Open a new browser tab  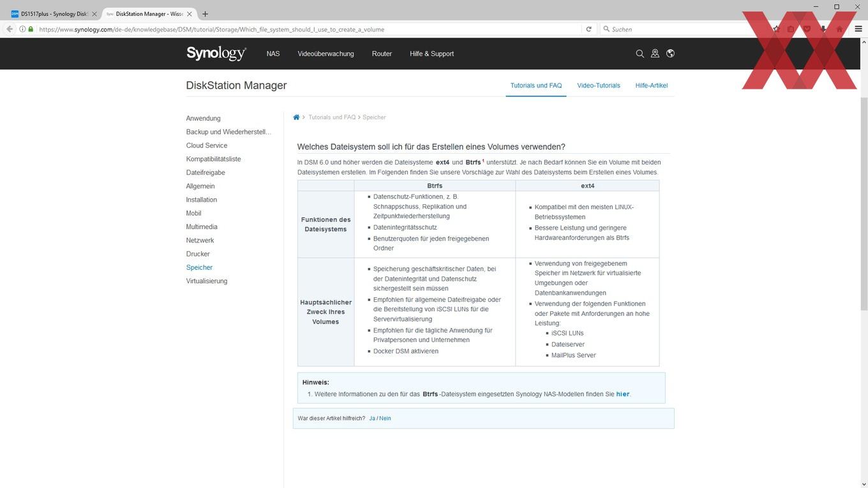point(205,14)
